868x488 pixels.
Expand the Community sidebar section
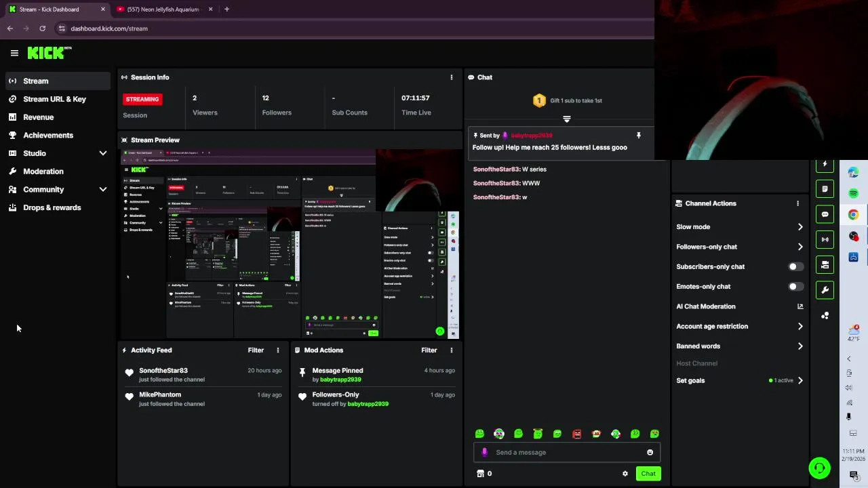click(103, 190)
